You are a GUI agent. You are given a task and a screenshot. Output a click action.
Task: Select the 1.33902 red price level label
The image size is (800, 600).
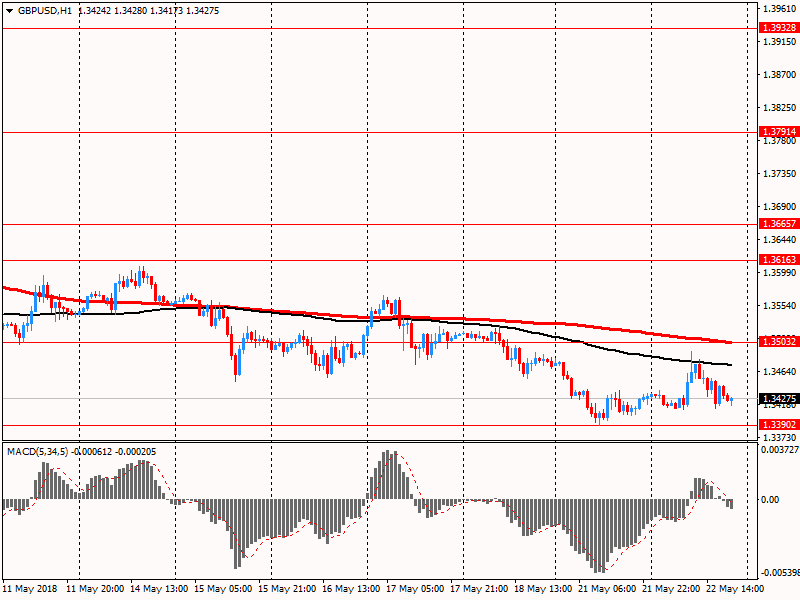[x=779, y=424]
